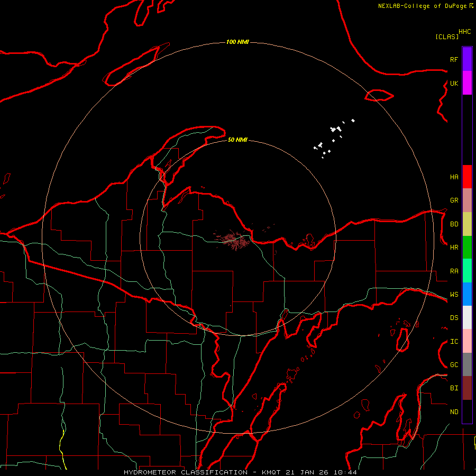476x476 pixels.
Task: Click the ND black legend swatch
Action: [x=467, y=411]
